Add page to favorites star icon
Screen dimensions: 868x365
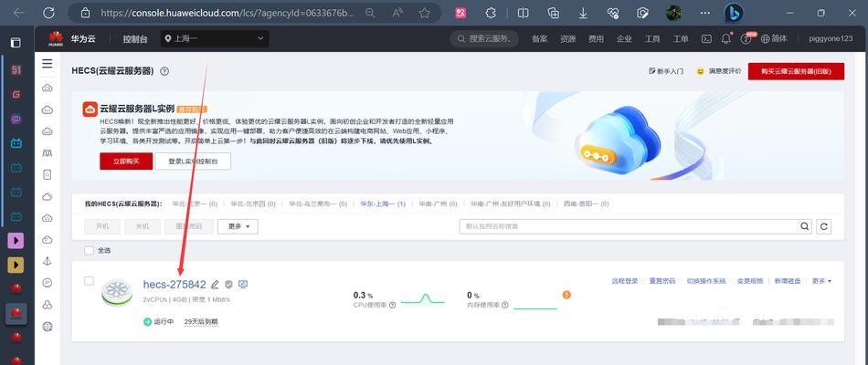click(425, 13)
